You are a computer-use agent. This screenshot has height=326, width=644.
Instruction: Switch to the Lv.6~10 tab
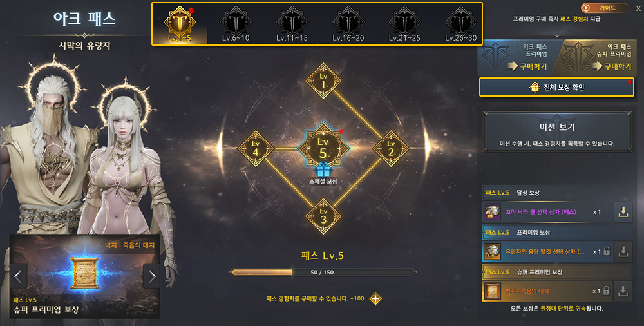point(236,24)
